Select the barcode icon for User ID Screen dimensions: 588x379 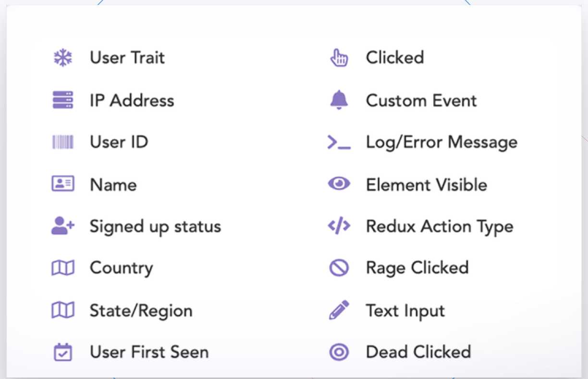[63, 142]
